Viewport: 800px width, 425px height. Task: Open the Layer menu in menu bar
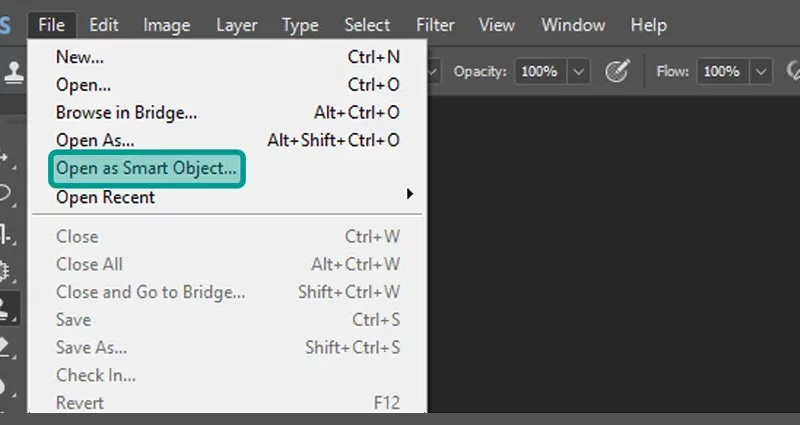237,25
